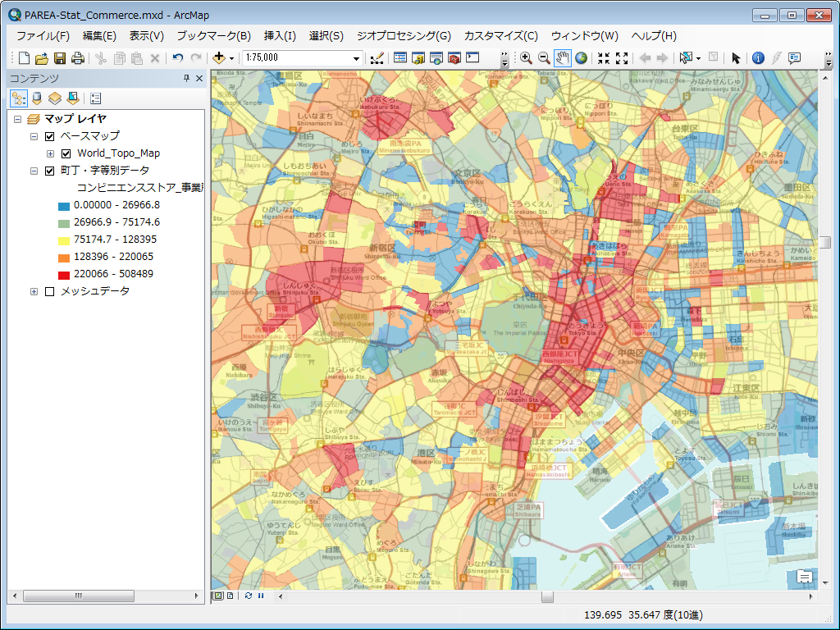
Task: Select the Zoom Out tool
Action: [544, 58]
